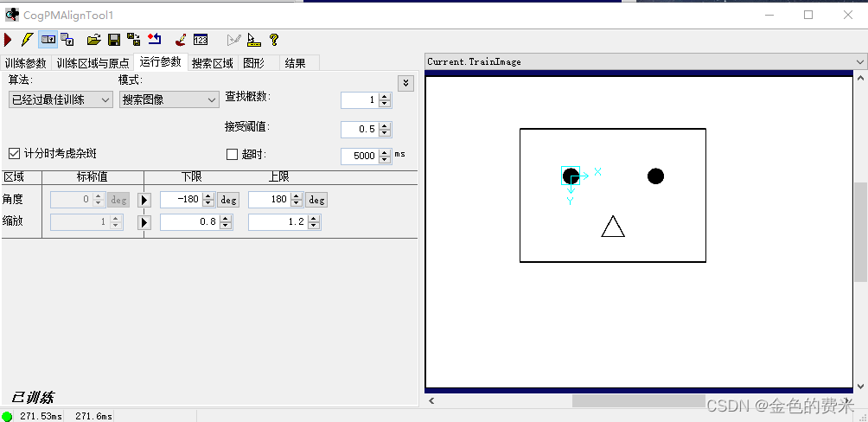Increase the 超时 ms value with up arrow
Image resolution: width=868 pixels, height=422 pixels.
[x=386, y=152]
